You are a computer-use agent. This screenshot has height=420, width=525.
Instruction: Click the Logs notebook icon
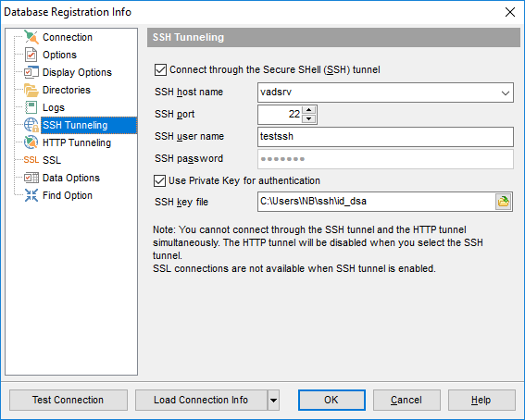pyautogui.click(x=31, y=107)
